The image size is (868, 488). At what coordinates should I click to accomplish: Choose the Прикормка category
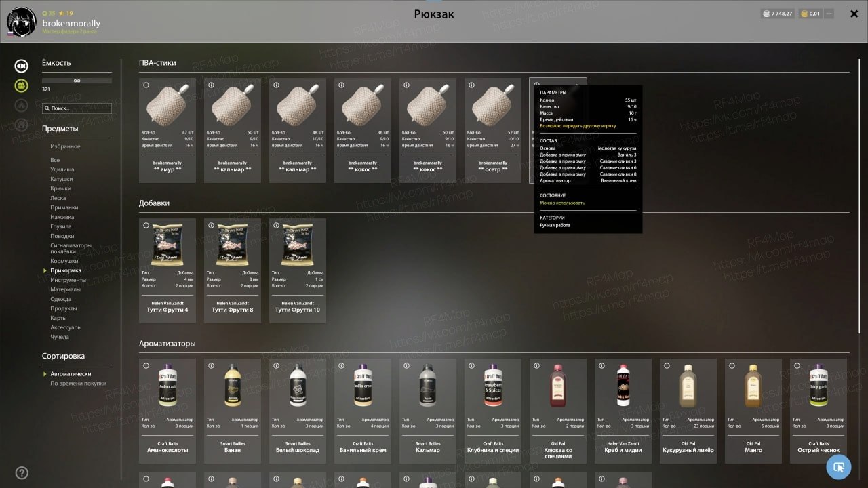click(x=66, y=270)
